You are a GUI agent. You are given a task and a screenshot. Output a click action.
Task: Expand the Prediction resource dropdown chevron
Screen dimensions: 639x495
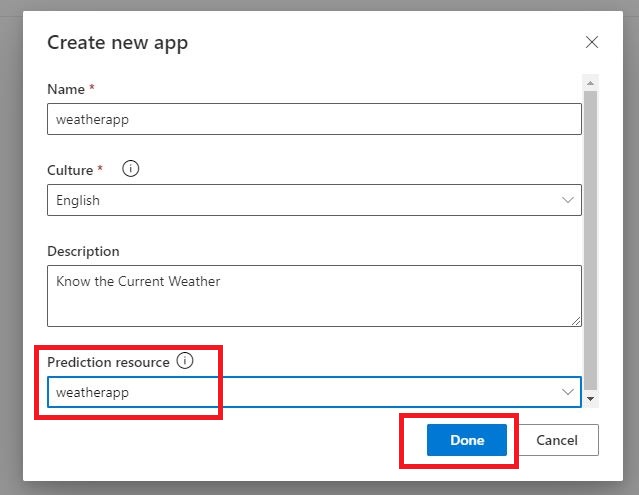click(x=569, y=392)
